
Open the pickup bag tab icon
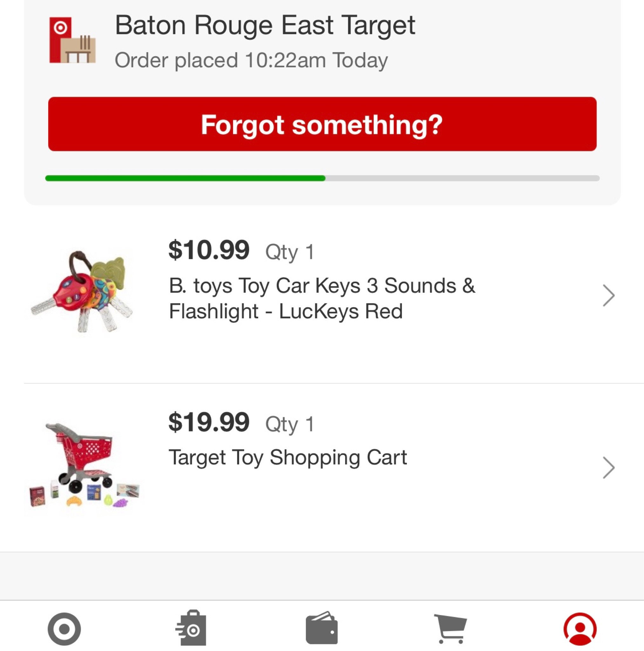pos(191,628)
